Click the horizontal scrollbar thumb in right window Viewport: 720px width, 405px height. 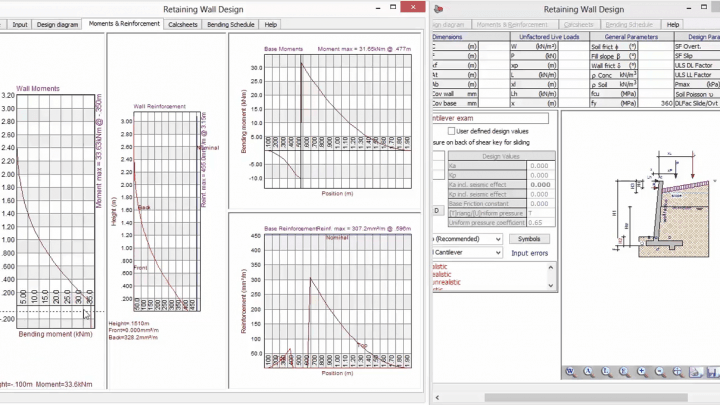tap(586, 397)
